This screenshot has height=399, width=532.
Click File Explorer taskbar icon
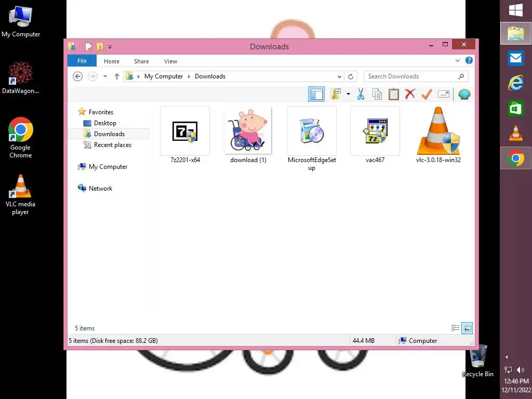pyautogui.click(x=516, y=34)
